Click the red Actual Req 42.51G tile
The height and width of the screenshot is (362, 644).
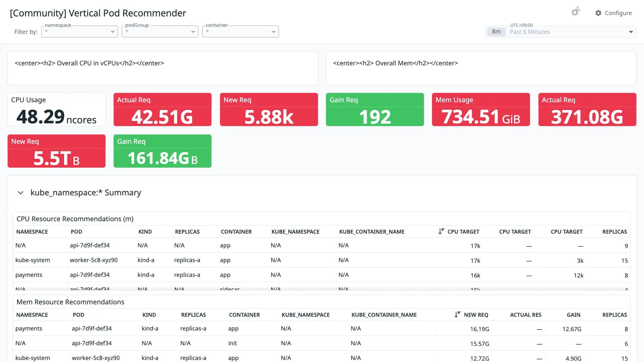coord(162,109)
